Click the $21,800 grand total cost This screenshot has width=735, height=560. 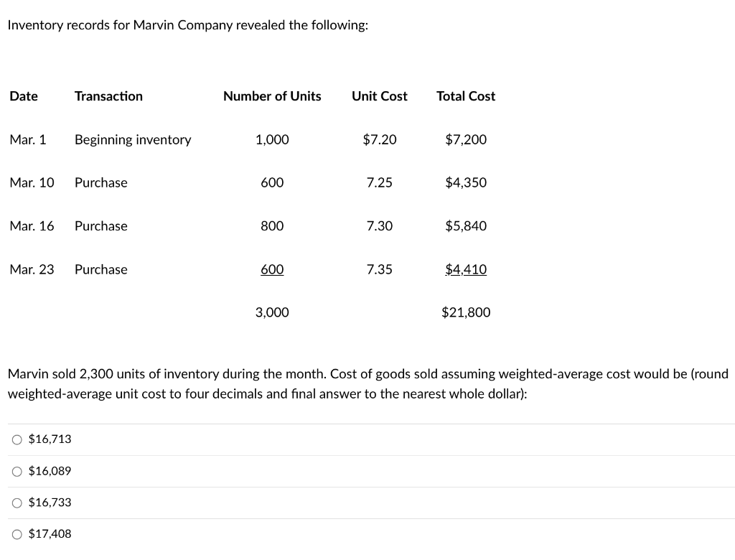(x=466, y=312)
